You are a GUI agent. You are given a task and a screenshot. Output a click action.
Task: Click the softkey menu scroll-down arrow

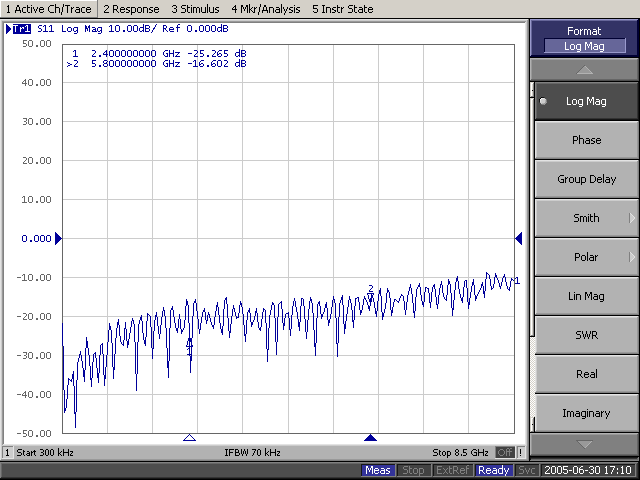click(584, 444)
